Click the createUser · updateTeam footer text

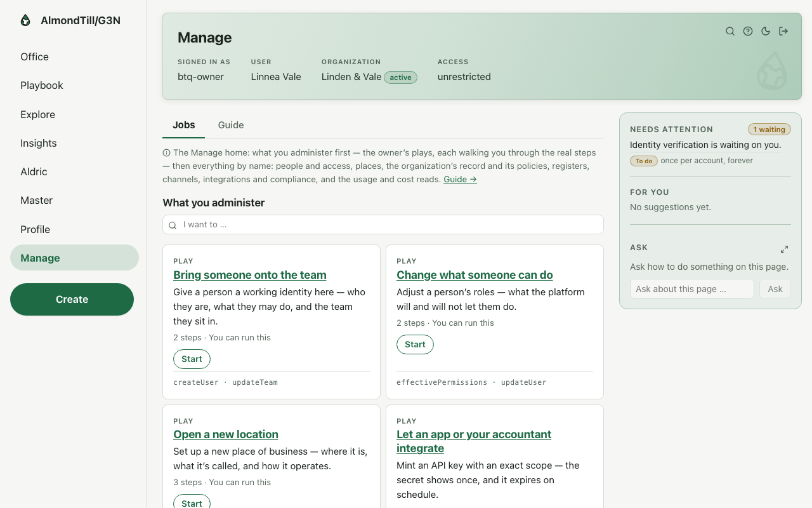226,382
